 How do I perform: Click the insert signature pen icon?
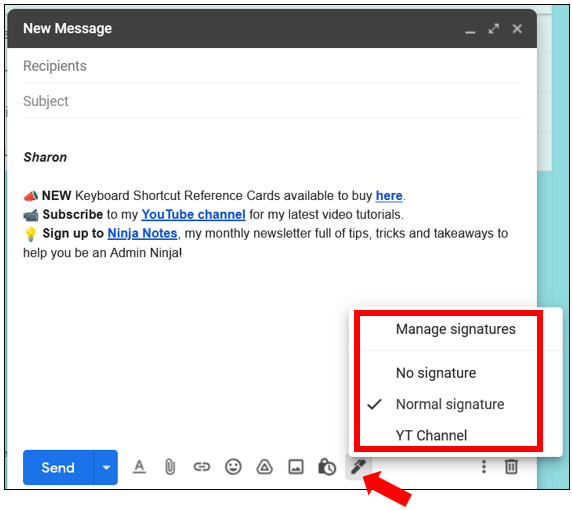(358, 467)
